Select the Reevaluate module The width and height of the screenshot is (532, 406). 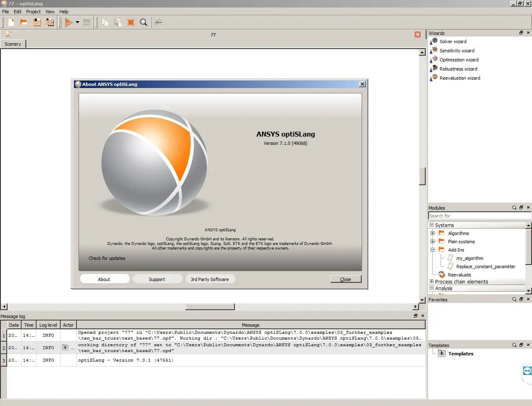459,275
